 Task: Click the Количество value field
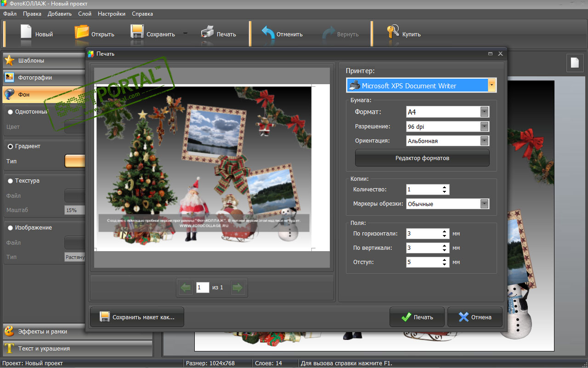(424, 190)
